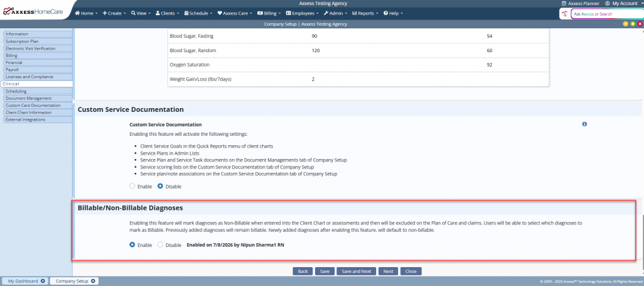Open the Billing dropdown menu
644x286 pixels.
click(269, 13)
